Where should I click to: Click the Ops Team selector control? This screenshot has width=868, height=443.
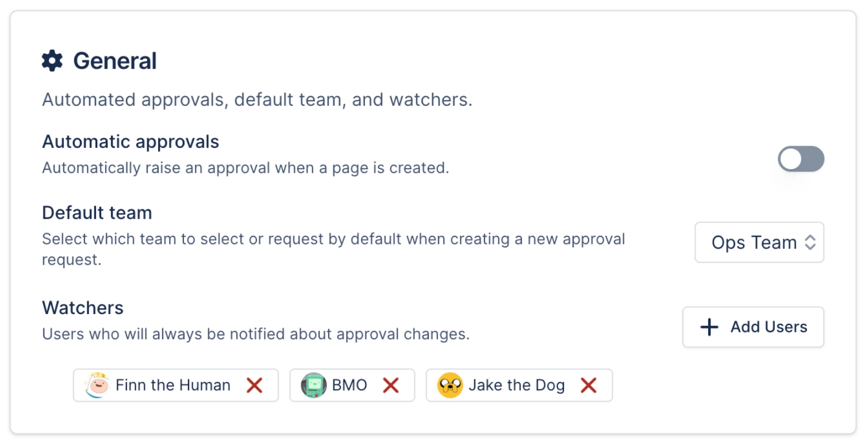click(759, 242)
